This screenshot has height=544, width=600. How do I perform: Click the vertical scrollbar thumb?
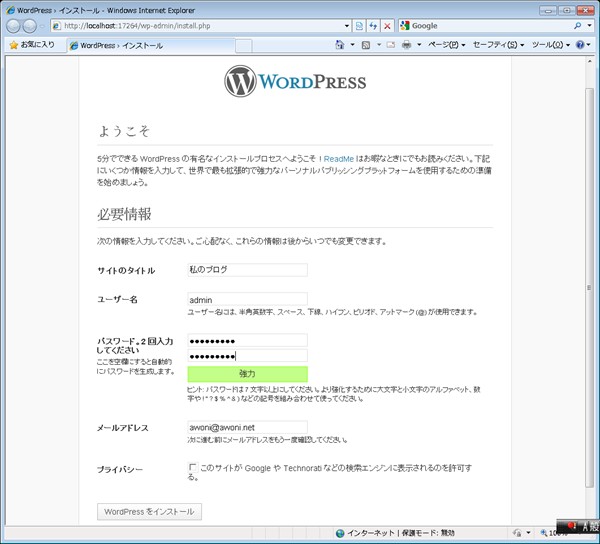point(589,288)
